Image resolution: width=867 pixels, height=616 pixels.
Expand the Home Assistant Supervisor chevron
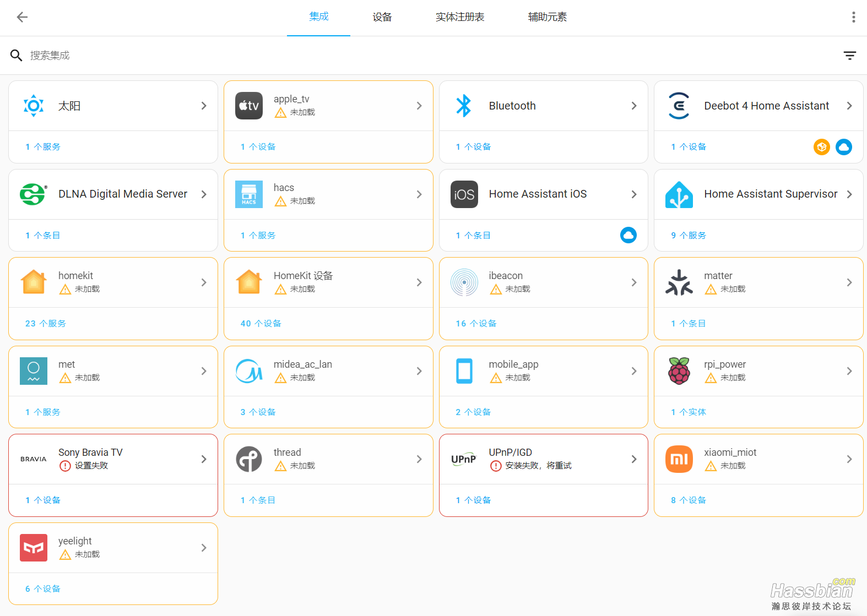click(x=849, y=194)
